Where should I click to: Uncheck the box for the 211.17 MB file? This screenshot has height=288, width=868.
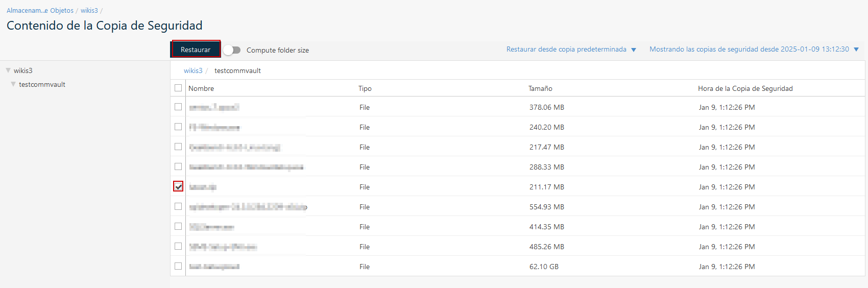(178, 186)
